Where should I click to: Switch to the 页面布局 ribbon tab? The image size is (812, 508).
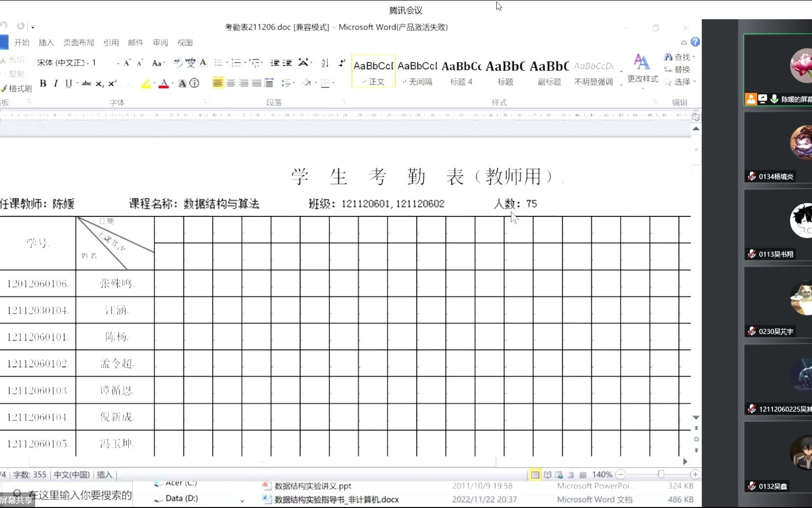coord(79,42)
